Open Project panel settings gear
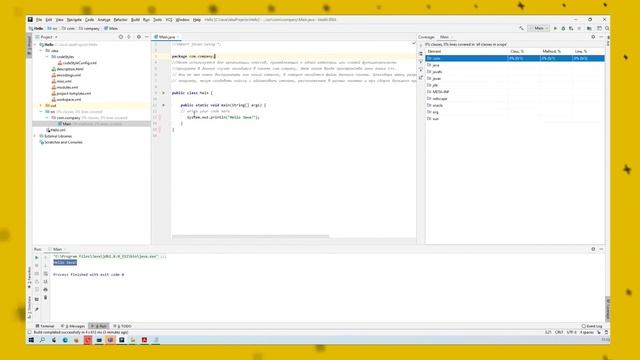Screen dimensions: 640x360 click(139, 37)
